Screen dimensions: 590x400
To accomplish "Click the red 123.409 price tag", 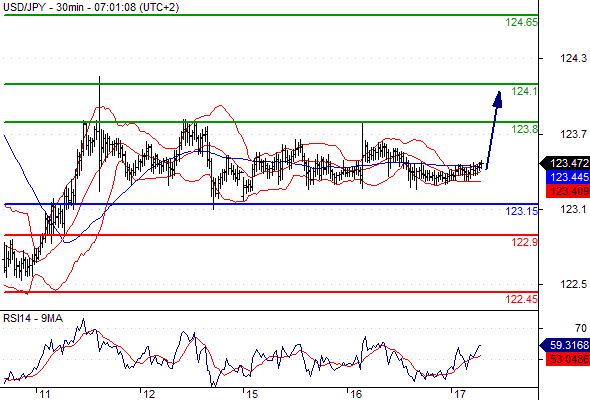I will click(568, 191).
